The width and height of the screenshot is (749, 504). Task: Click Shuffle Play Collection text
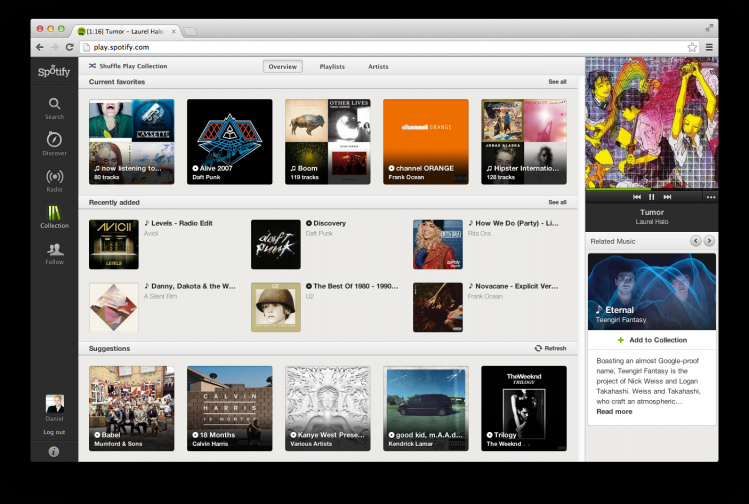pos(133,66)
